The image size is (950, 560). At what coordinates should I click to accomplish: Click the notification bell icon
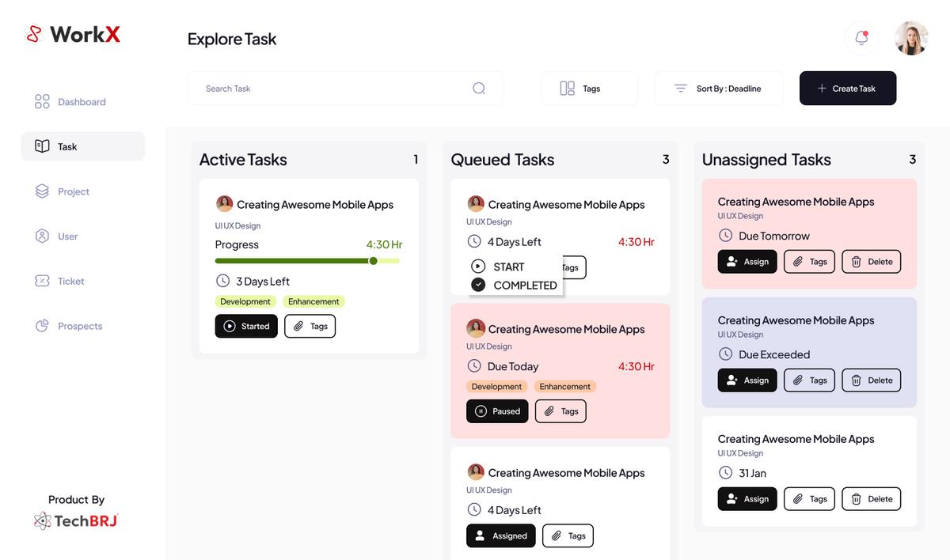[861, 38]
